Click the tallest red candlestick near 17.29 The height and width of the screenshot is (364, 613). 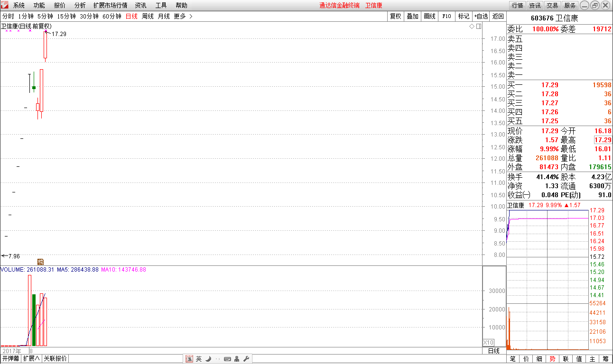click(x=46, y=45)
